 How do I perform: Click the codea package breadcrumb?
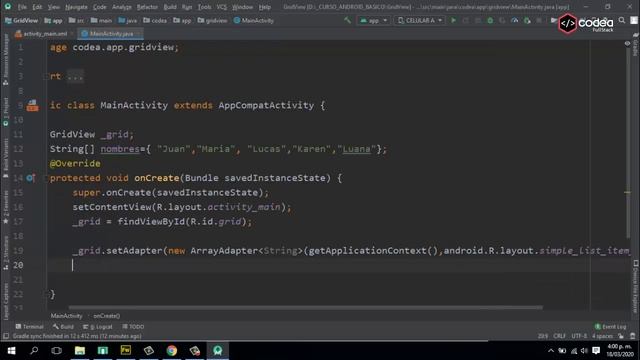[155, 20]
